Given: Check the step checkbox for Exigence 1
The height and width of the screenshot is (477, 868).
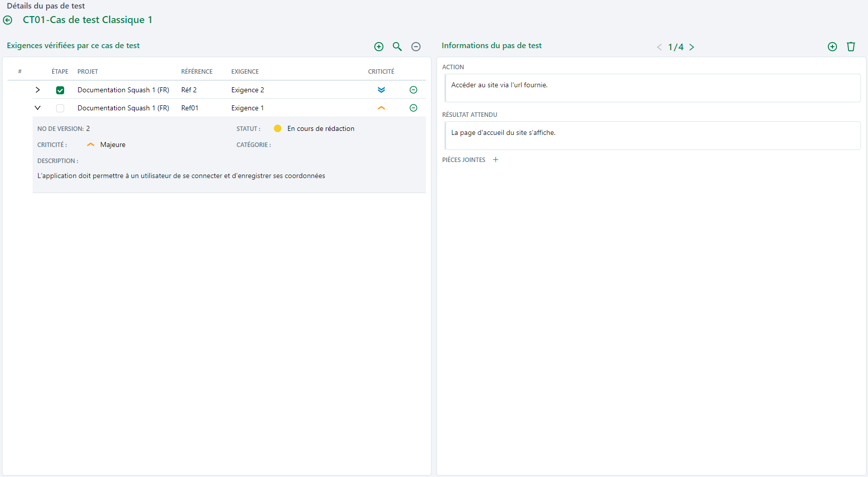Looking at the screenshot, I should tap(60, 108).
